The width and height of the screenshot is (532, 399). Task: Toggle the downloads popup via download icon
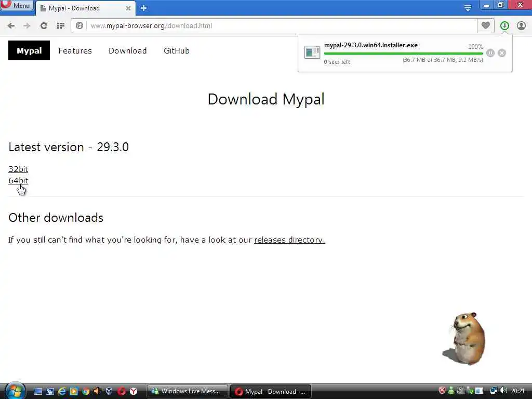click(x=504, y=25)
